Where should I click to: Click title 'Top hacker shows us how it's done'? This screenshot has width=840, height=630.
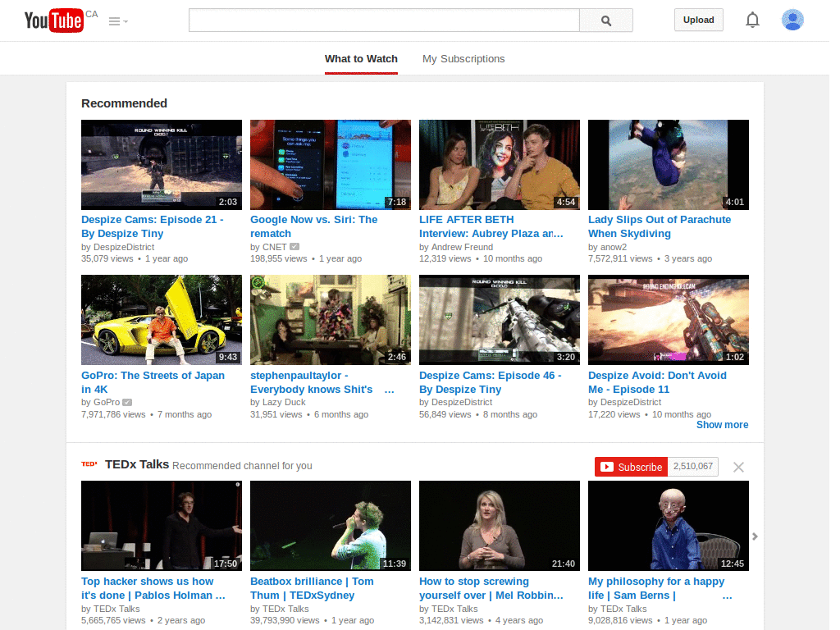tap(153, 588)
